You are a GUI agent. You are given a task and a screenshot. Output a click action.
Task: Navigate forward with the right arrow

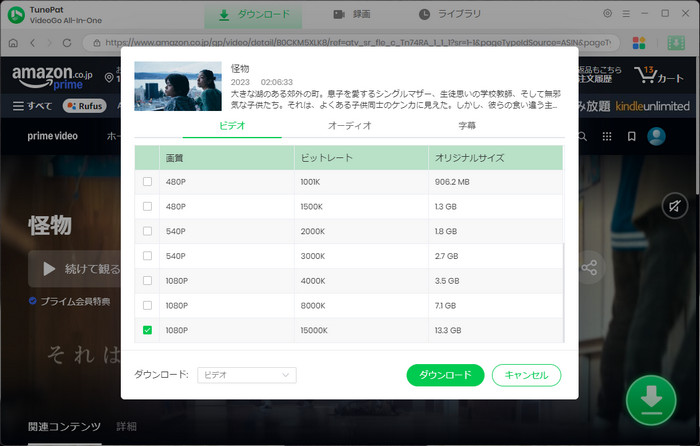[50, 43]
